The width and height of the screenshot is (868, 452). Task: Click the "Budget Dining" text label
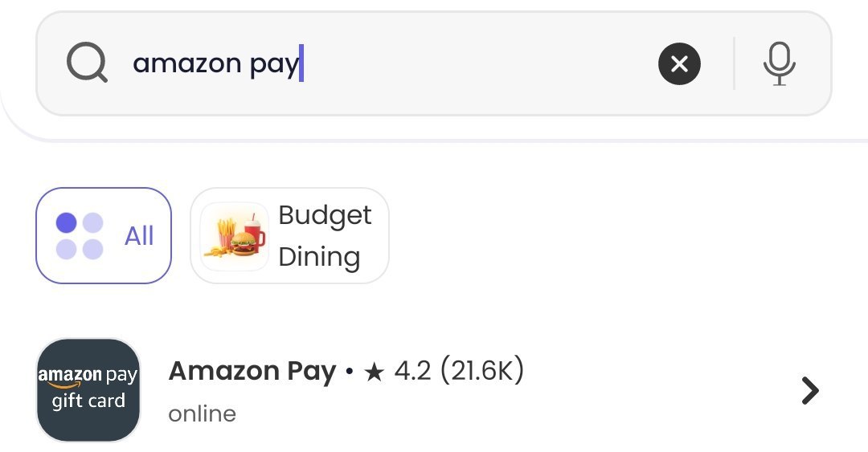325,236
